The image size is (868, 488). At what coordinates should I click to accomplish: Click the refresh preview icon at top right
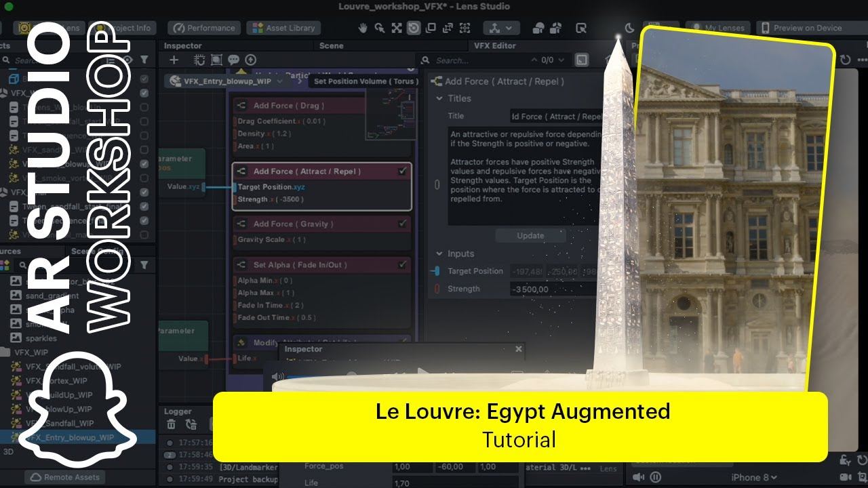tap(845, 60)
